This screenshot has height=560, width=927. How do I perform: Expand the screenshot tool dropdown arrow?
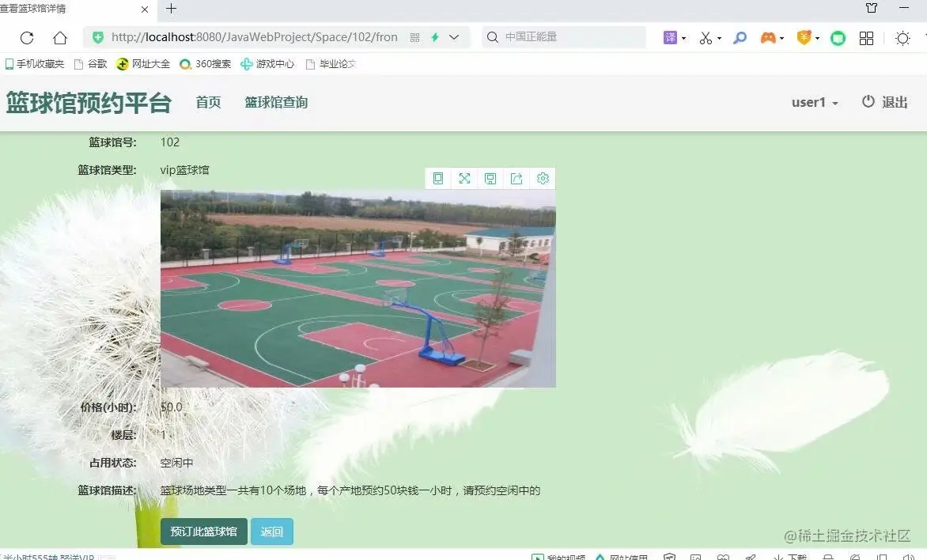click(720, 39)
